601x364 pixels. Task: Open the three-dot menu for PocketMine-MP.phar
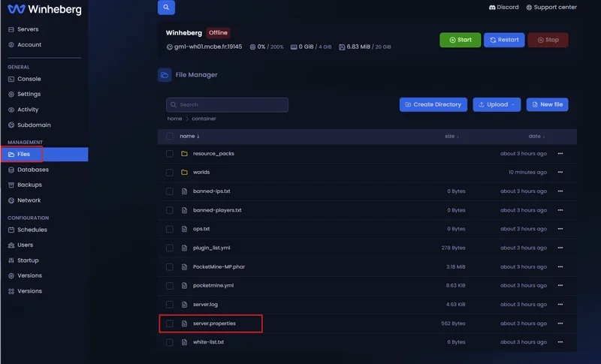click(x=560, y=266)
